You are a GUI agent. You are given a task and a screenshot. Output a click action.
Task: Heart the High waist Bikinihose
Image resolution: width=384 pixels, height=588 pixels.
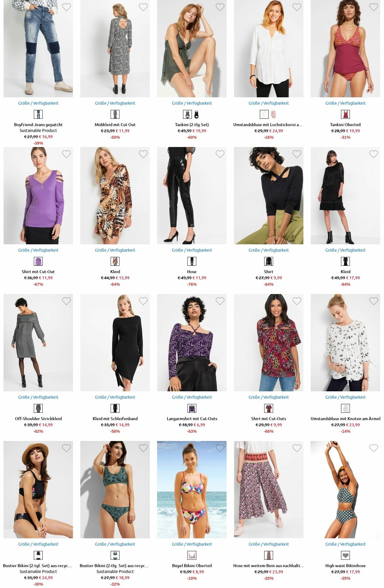pos(374,448)
